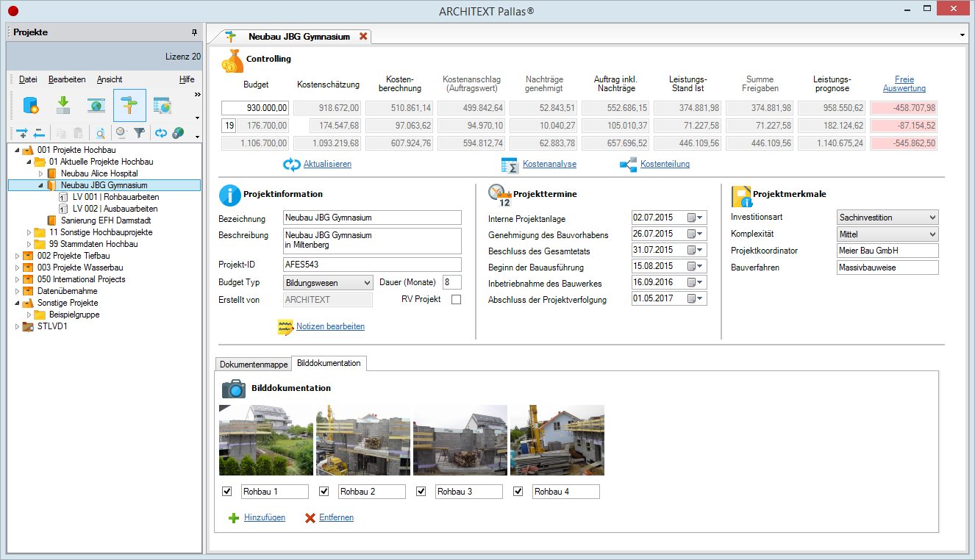Open the table with pie chart icon
Viewport: 975px width, 560px height.
pyautogui.click(x=162, y=105)
